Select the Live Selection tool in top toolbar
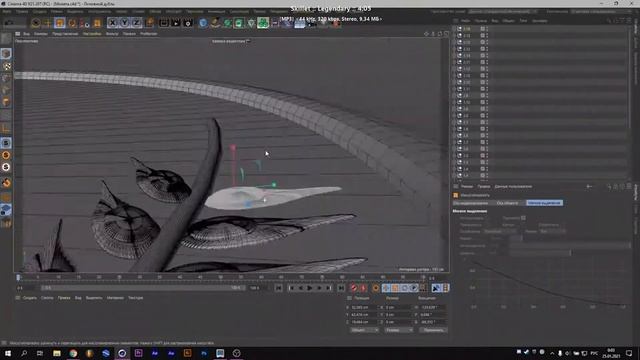640x360 pixels. pos(36,23)
